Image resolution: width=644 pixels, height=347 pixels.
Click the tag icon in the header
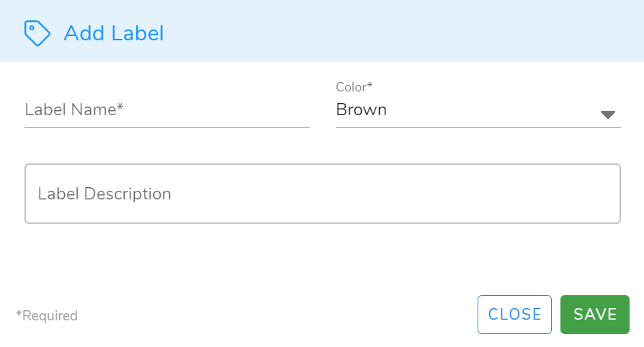[x=37, y=33]
